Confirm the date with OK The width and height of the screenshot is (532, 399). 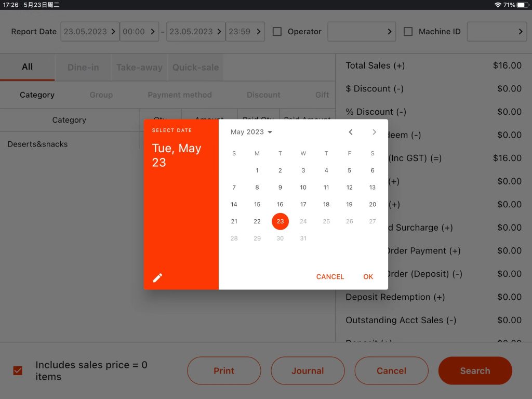(368, 277)
